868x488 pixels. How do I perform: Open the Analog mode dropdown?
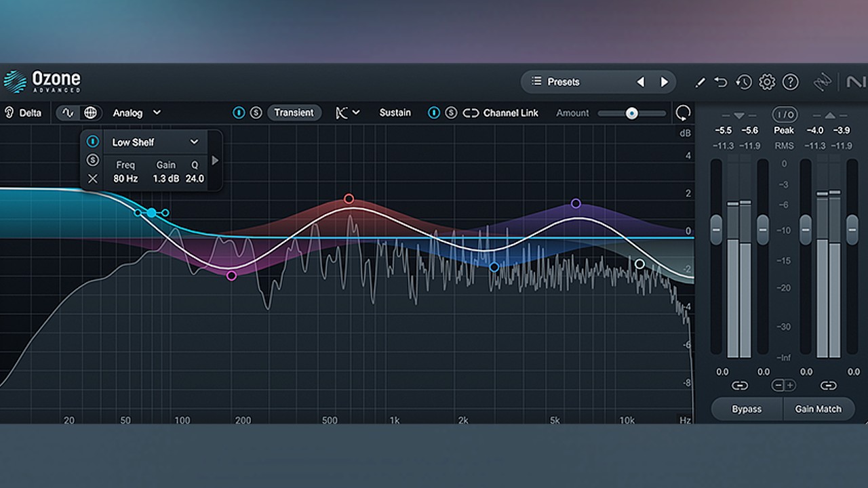pyautogui.click(x=137, y=113)
